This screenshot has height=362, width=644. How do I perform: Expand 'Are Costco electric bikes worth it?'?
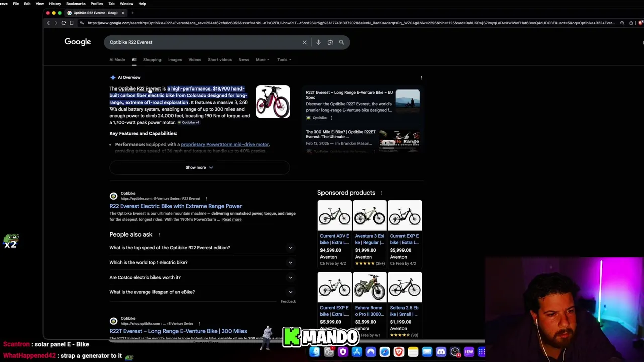(201, 277)
